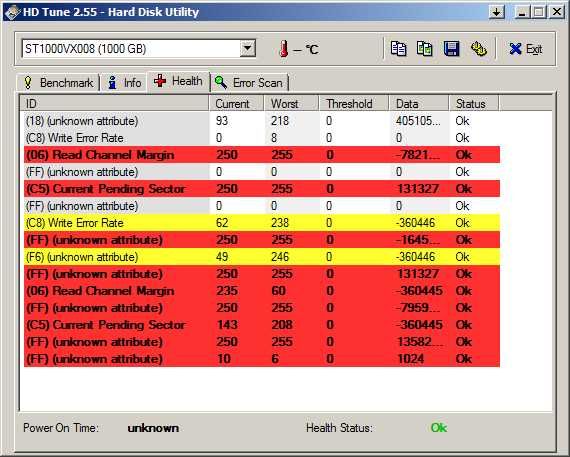The height and width of the screenshot is (457, 570).
Task: Click current value 49 in F6 row
Action: point(222,257)
